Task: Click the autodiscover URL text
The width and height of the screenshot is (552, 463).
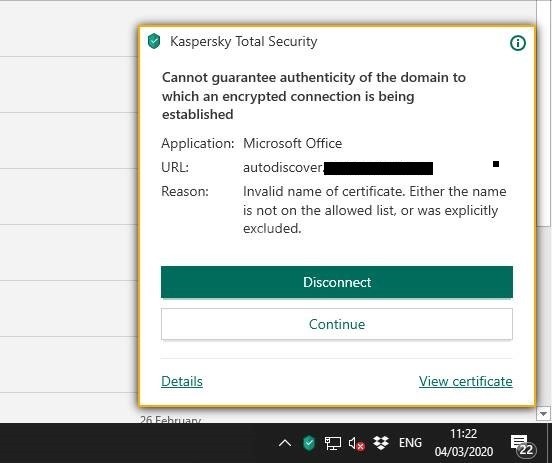Action: pyautogui.click(x=283, y=167)
